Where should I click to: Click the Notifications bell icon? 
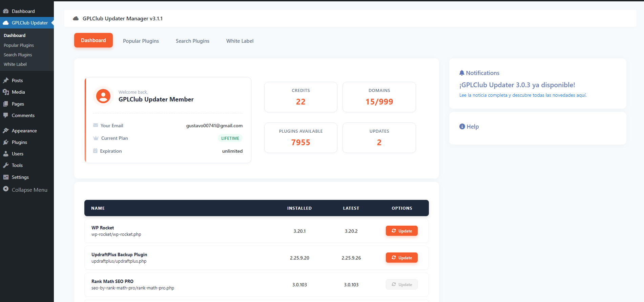click(x=462, y=73)
